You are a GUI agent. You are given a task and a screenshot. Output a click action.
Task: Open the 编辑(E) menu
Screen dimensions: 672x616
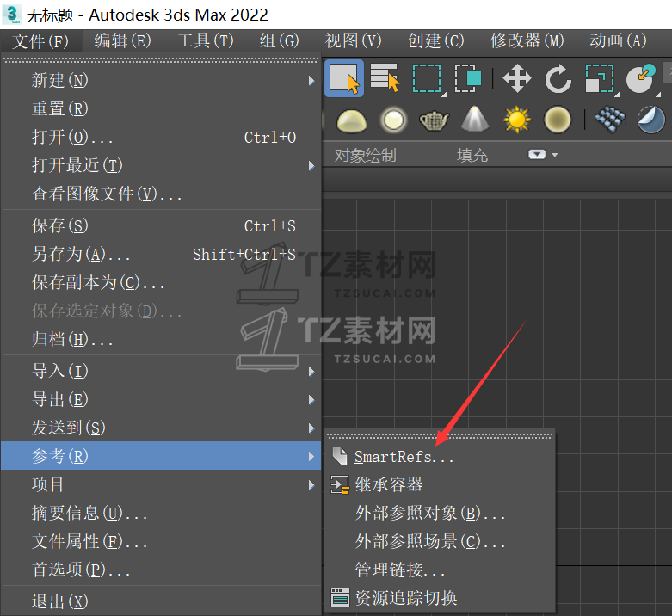point(122,41)
